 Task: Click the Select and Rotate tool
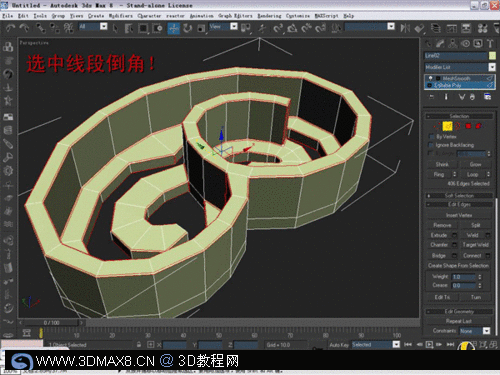click(x=188, y=29)
